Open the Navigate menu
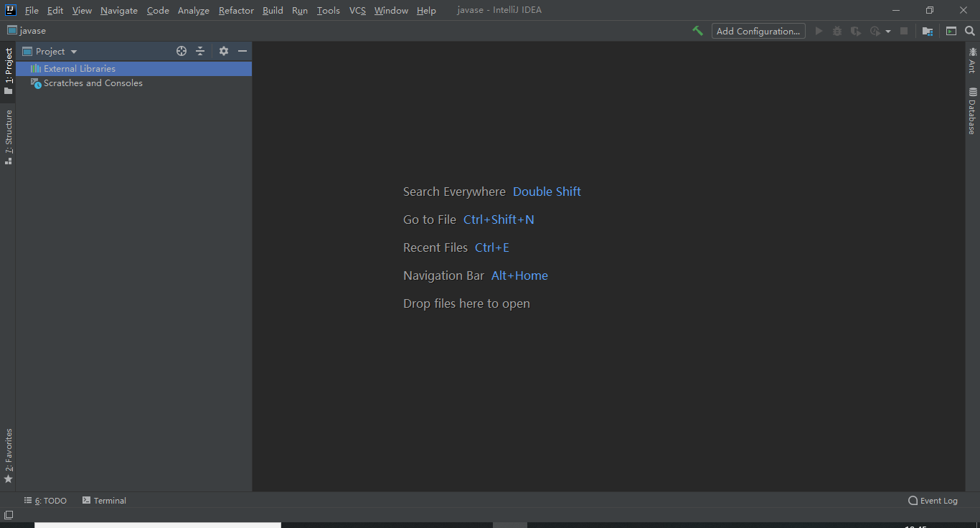Viewport: 980px width, 528px height. click(x=119, y=10)
